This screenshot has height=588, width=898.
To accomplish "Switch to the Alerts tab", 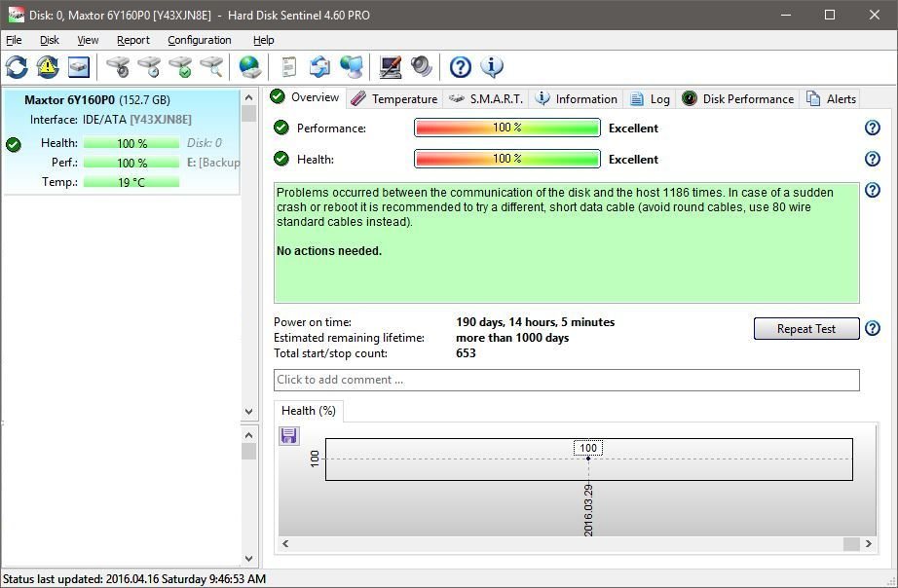I will point(831,99).
